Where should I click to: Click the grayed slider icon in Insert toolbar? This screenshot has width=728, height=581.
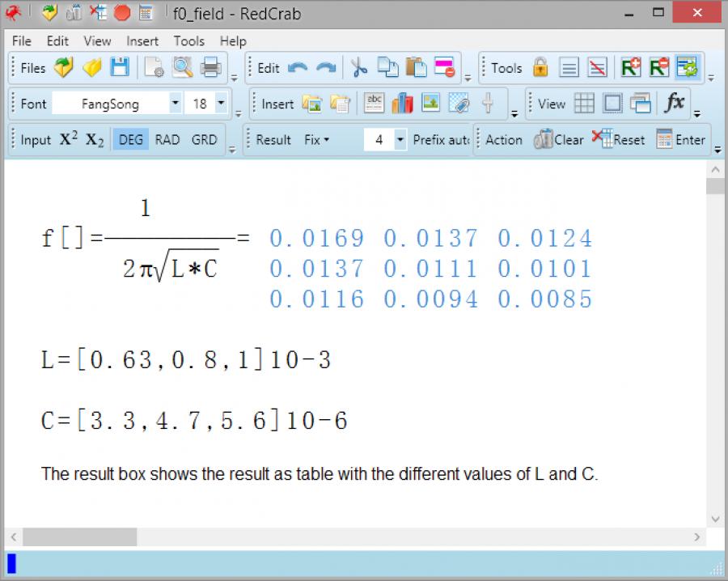488,103
